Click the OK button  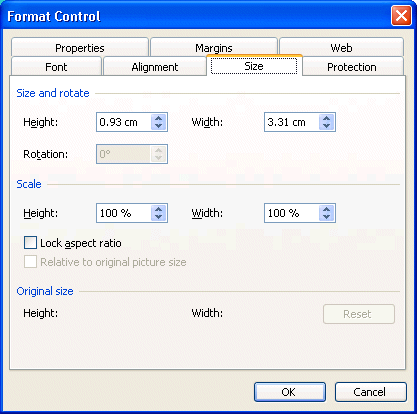290,392
